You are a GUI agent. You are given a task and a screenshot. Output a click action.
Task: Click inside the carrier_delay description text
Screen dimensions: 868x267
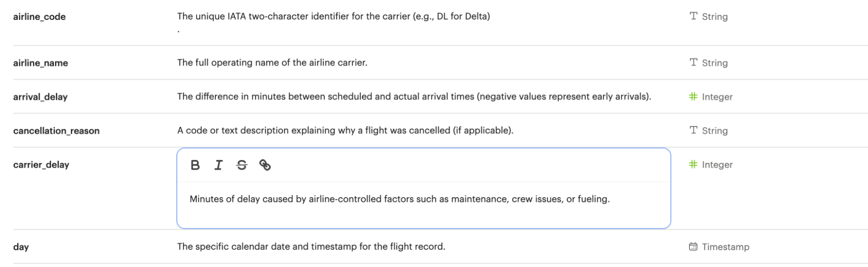tap(399, 199)
